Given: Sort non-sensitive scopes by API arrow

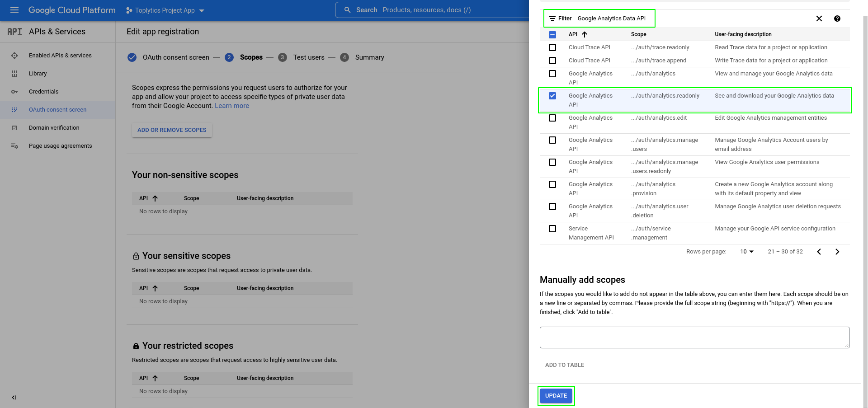Looking at the screenshot, I should point(155,198).
